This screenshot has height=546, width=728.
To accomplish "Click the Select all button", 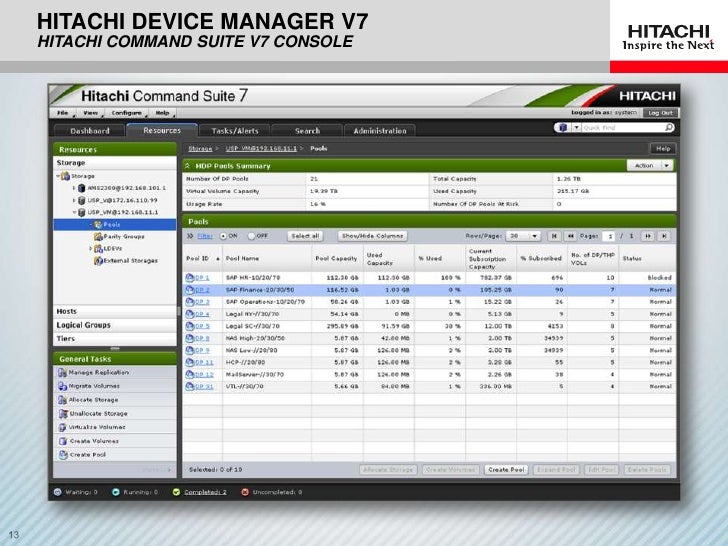I will tap(305, 236).
